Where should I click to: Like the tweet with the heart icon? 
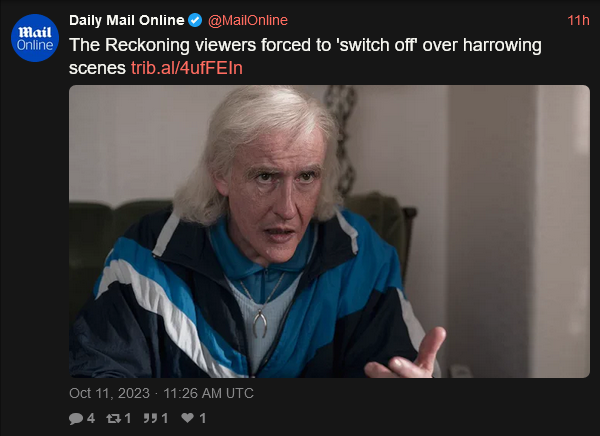[188, 418]
